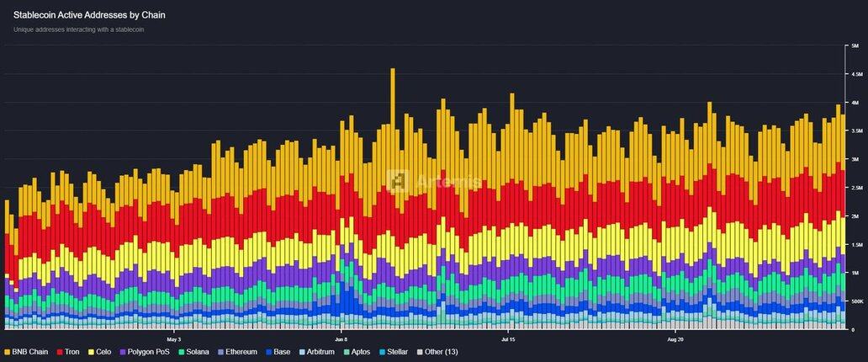Select the May 3 x-axis date label

pyautogui.click(x=174, y=339)
